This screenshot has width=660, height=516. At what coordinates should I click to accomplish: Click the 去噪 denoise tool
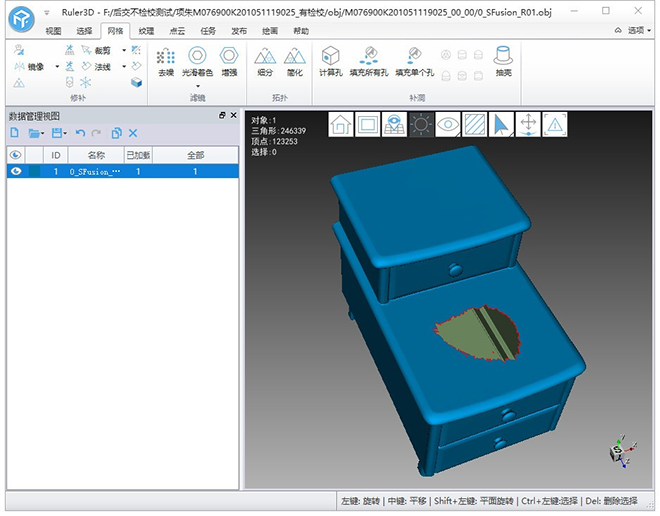point(166,62)
